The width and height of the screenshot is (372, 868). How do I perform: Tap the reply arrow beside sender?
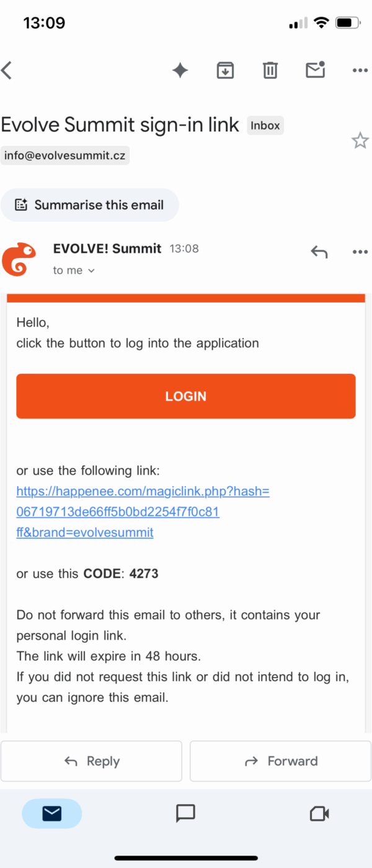point(319,252)
